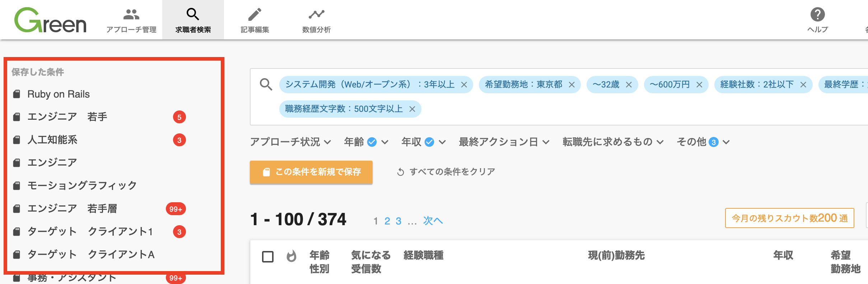Remove the 〜32歳 filter chip
The height and width of the screenshot is (284, 868).
(x=629, y=85)
